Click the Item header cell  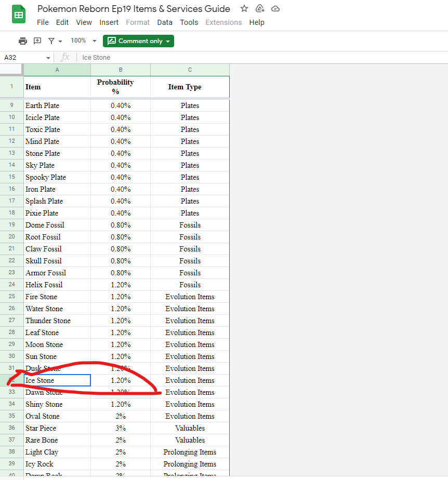click(x=57, y=87)
